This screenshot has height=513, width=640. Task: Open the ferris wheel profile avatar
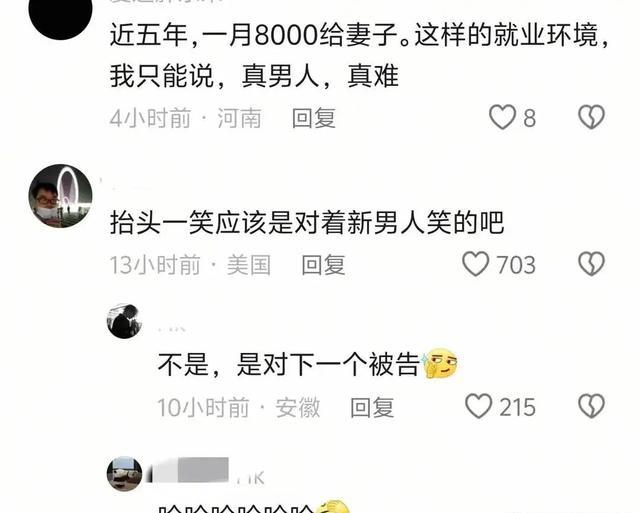60,196
